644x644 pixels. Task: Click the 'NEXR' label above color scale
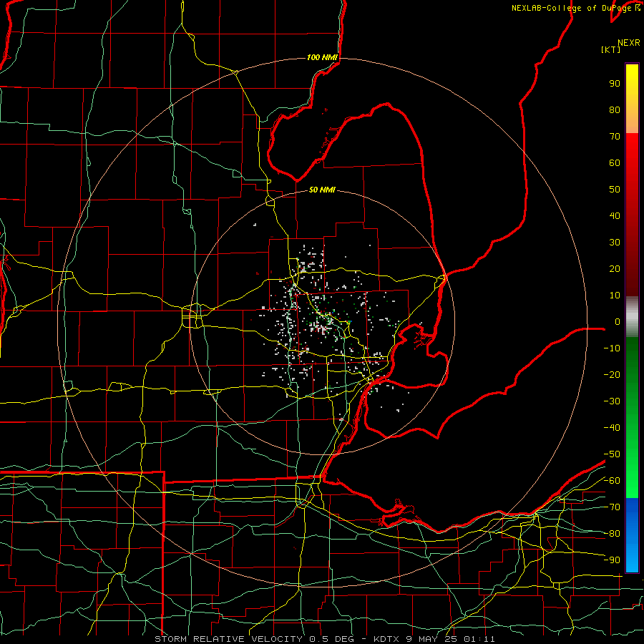click(628, 43)
